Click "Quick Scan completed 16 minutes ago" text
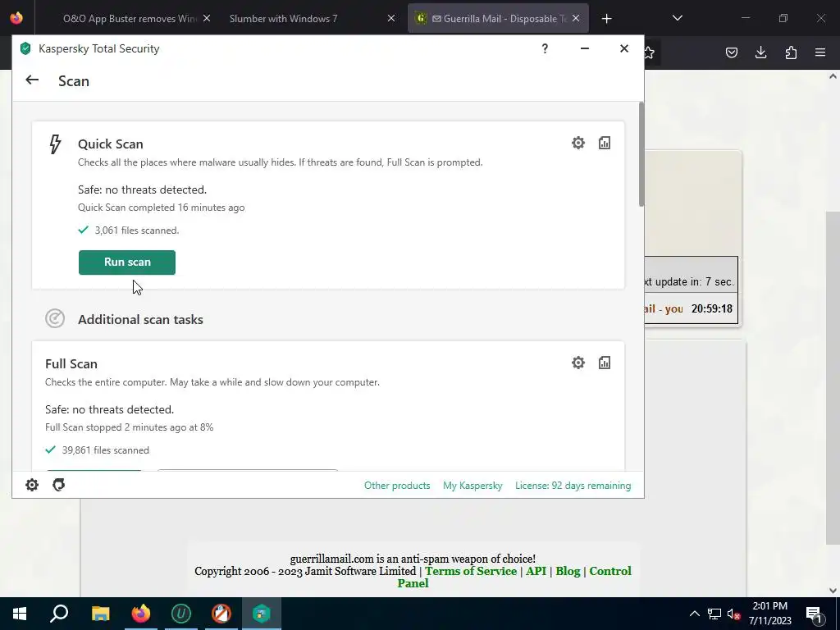 pyautogui.click(x=162, y=208)
